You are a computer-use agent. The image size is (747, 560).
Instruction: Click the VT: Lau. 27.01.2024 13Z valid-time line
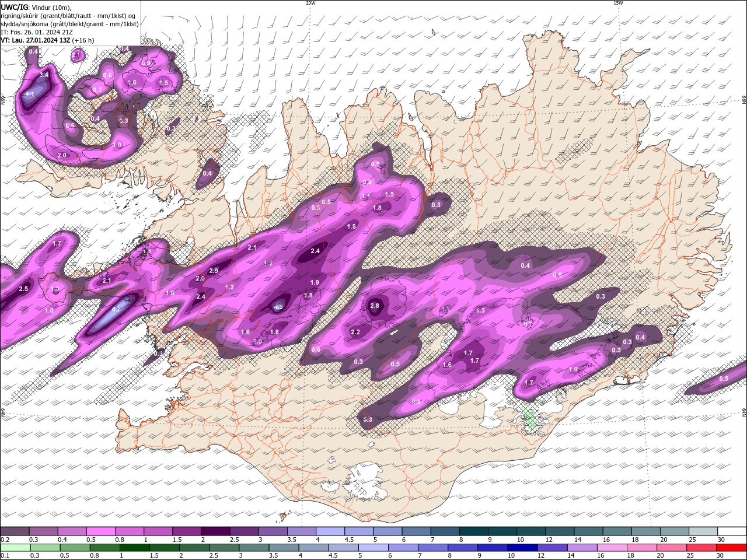pyautogui.click(x=47, y=40)
